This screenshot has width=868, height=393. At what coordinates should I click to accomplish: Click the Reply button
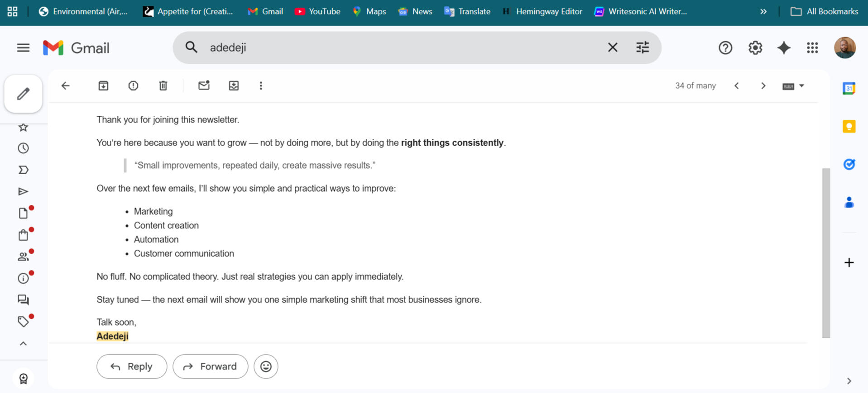pyautogui.click(x=132, y=366)
